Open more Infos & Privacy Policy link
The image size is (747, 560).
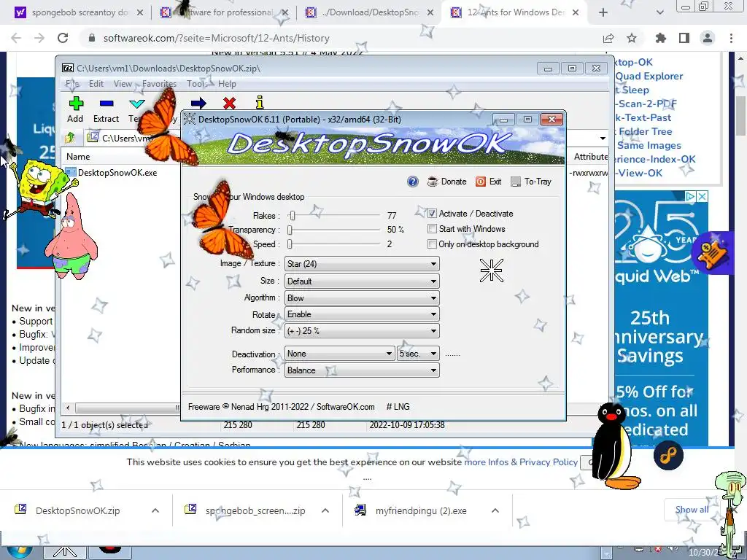click(521, 462)
